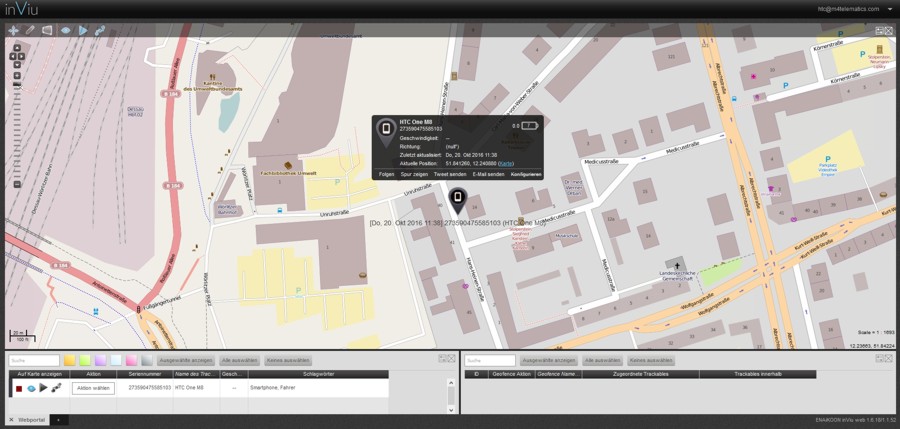Pick the gray color filter swatch
The height and width of the screenshot is (429, 900).
coord(147,360)
